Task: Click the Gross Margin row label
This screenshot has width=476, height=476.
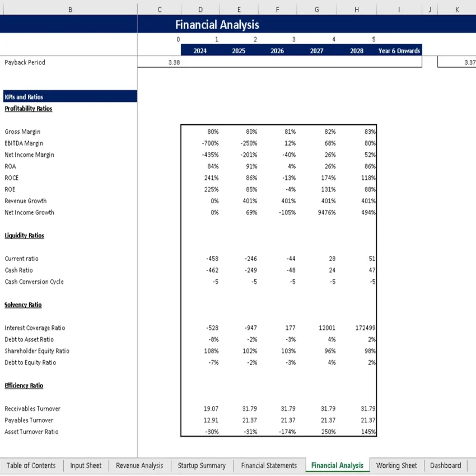Action: click(22, 132)
